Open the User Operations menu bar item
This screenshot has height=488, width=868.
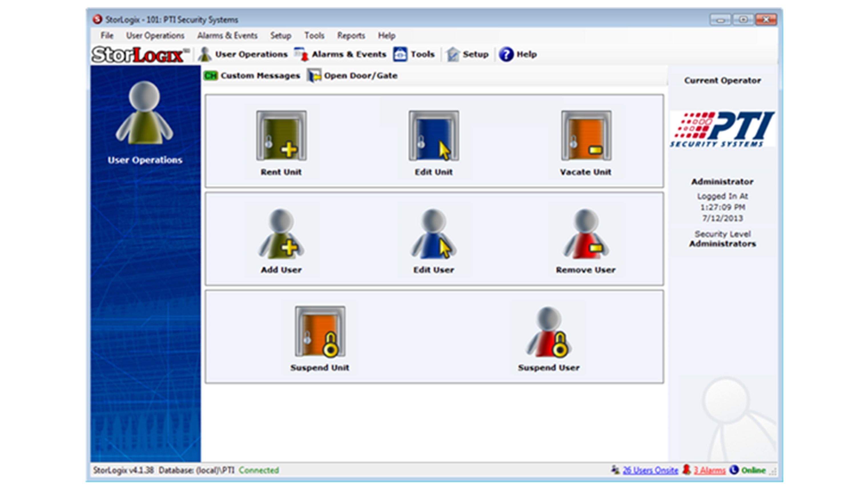[155, 36]
